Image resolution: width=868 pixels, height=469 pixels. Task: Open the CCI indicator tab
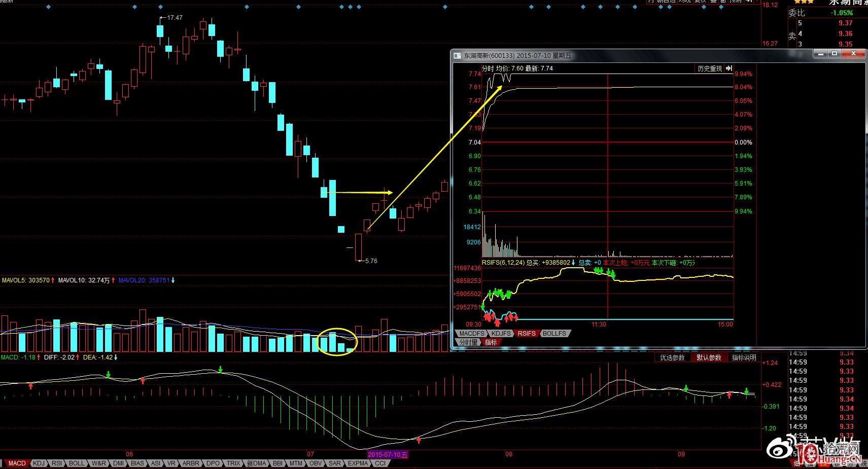pyautogui.click(x=380, y=463)
